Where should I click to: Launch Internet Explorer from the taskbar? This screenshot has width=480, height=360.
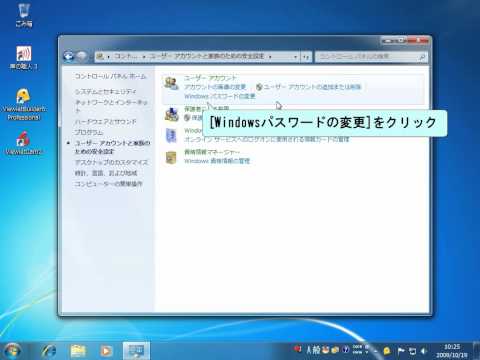pos(50,351)
